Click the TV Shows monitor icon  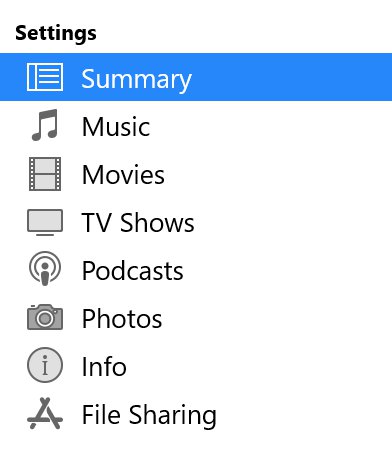pos(45,222)
